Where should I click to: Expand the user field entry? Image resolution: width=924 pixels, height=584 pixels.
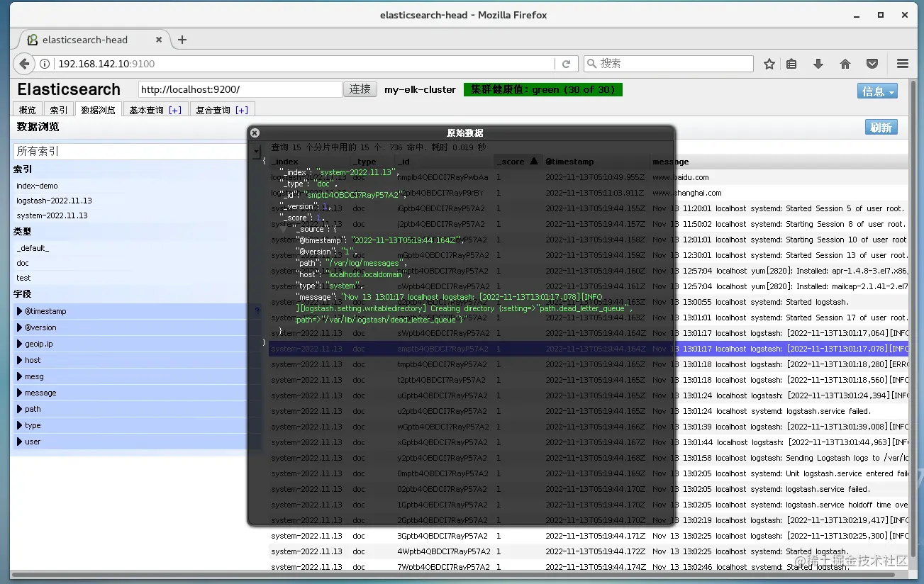click(18, 442)
